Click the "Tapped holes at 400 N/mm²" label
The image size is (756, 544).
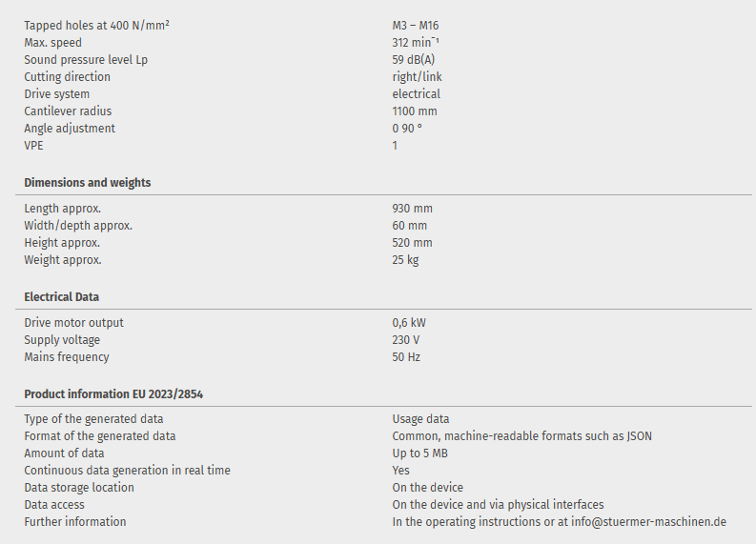coord(96,26)
